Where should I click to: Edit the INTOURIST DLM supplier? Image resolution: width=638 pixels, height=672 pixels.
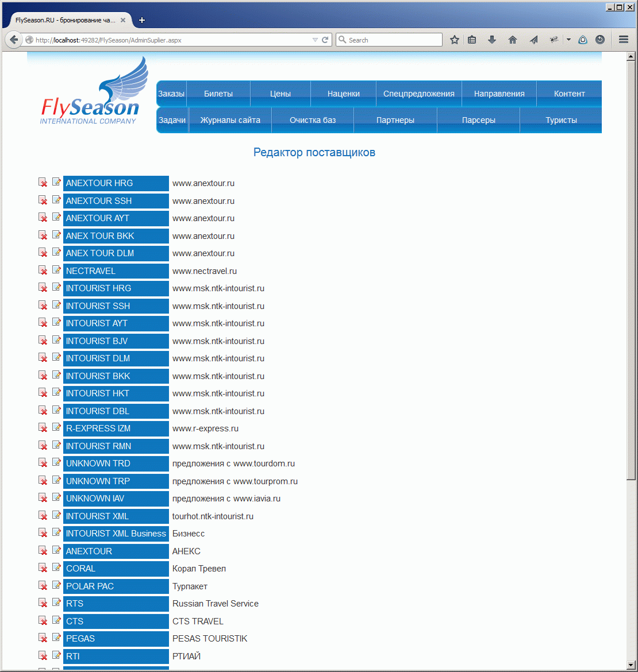coord(56,357)
